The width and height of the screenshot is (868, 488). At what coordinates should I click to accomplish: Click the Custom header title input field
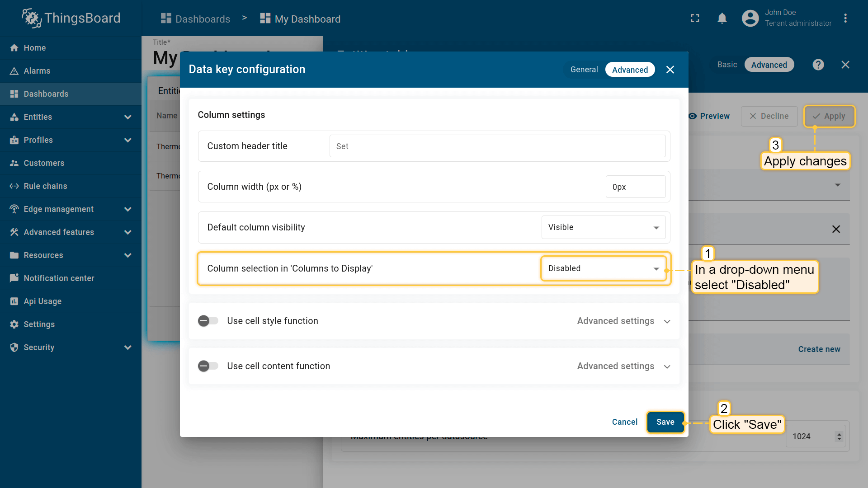click(x=497, y=146)
